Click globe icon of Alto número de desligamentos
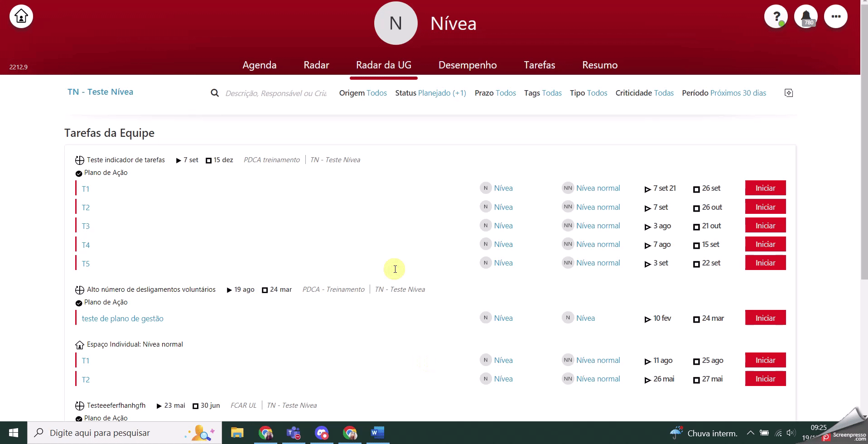 coord(80,290)
